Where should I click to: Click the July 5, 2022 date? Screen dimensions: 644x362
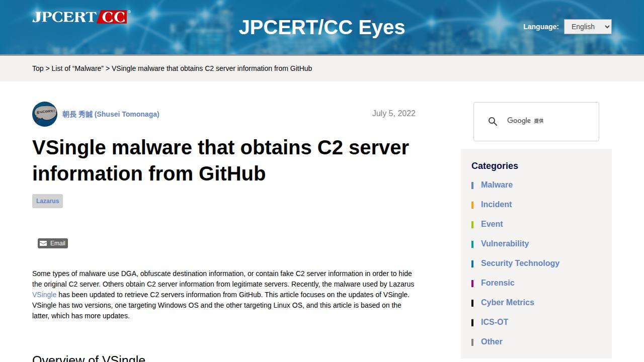(x=394, y=114)
